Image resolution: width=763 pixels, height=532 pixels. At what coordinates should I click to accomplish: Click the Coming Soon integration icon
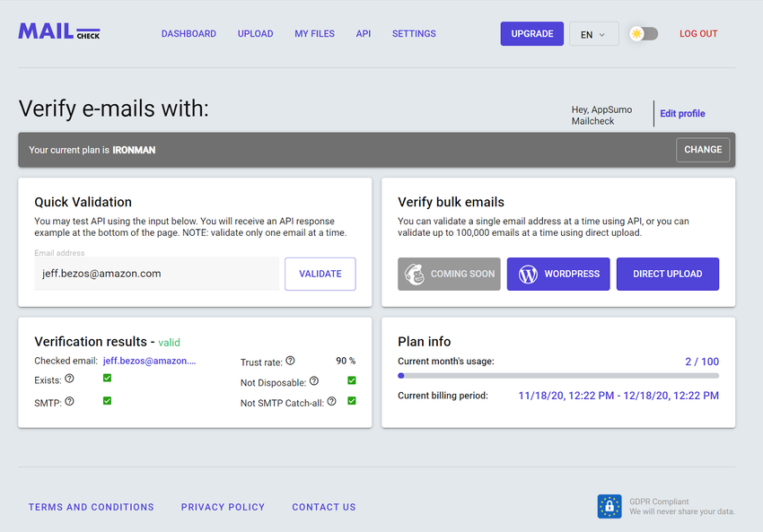coord(414,274)
